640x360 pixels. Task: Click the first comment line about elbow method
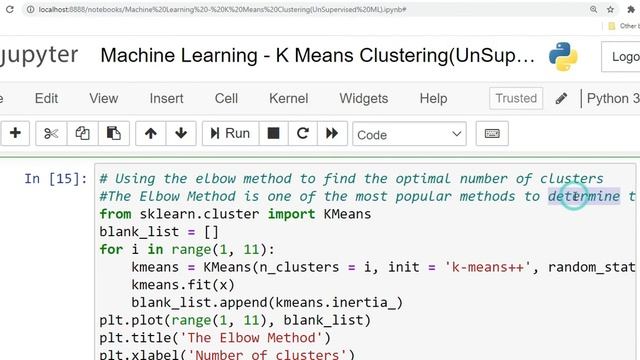tap(351, 179)
